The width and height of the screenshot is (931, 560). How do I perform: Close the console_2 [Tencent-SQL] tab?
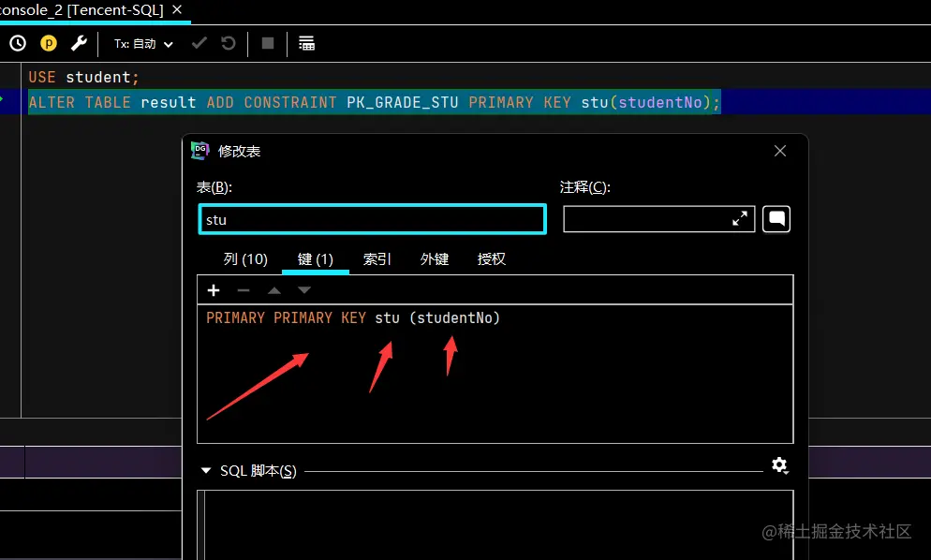coord(177,9)
